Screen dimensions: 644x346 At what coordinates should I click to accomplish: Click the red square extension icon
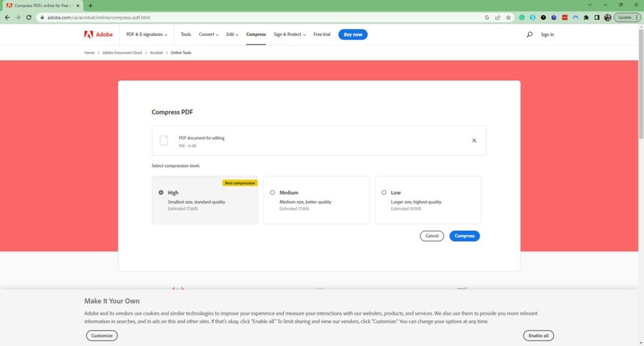(565, 17)
